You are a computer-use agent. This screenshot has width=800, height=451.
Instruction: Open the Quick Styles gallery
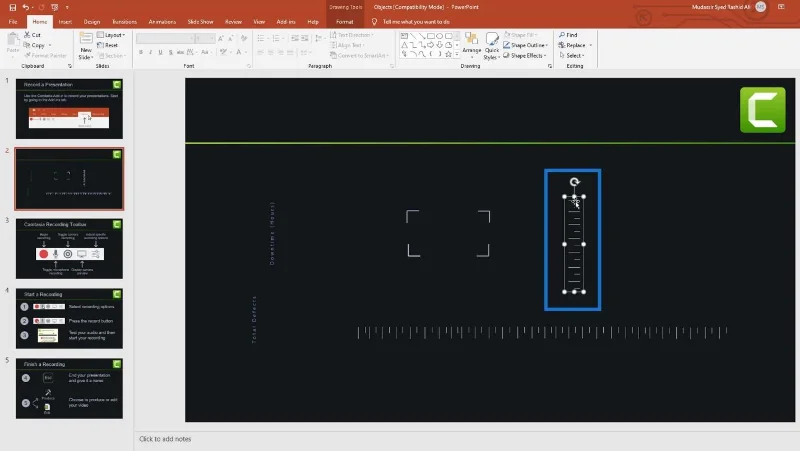tap(492, 45)
